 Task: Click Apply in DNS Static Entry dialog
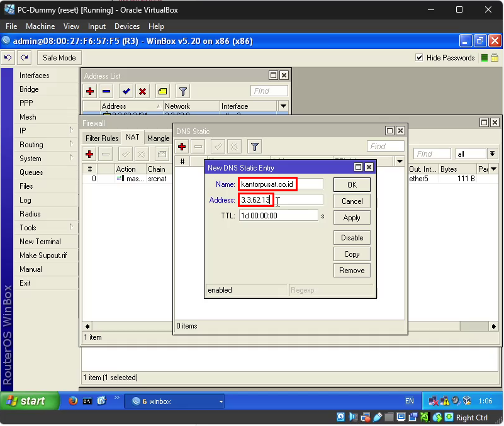pos(352,218)
